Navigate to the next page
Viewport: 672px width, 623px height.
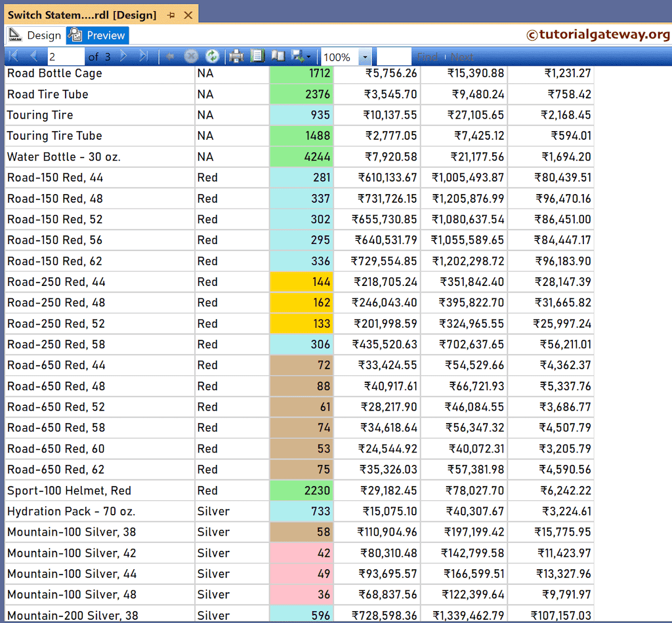pyautogui.click(x=123, y=56)
